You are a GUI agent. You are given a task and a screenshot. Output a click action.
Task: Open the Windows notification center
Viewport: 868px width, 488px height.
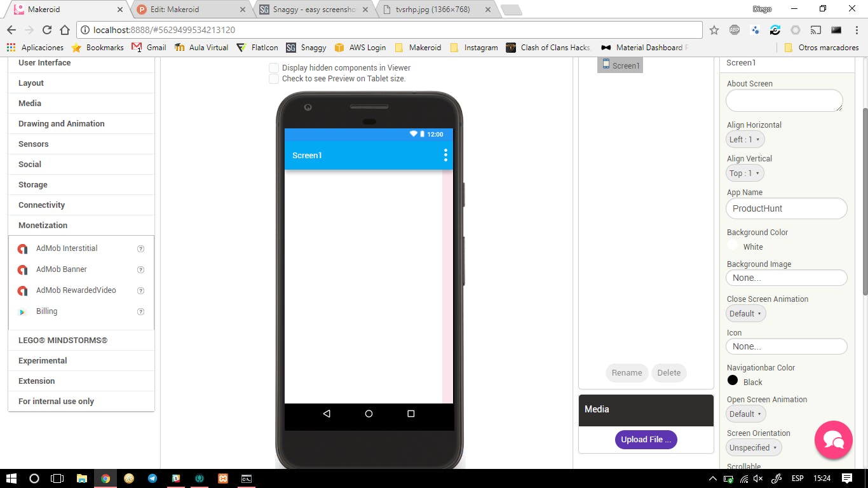point(847,478)
